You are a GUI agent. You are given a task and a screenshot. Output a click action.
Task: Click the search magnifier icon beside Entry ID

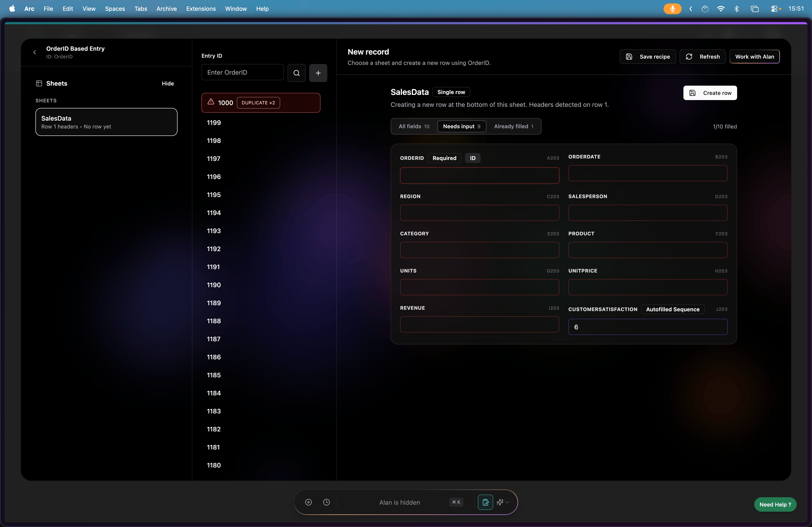click(x=296, y=73)
